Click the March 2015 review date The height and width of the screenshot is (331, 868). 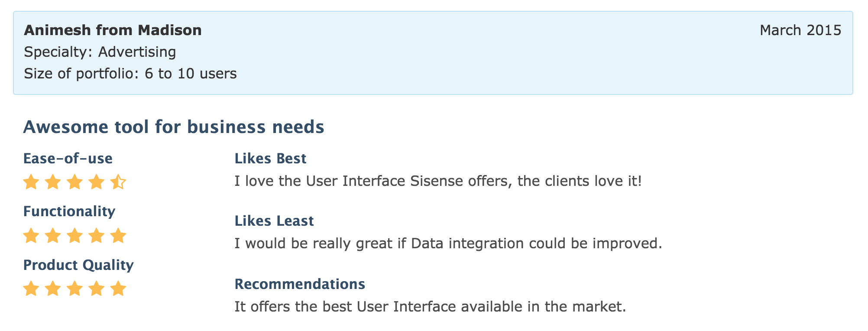click(800, 30)
